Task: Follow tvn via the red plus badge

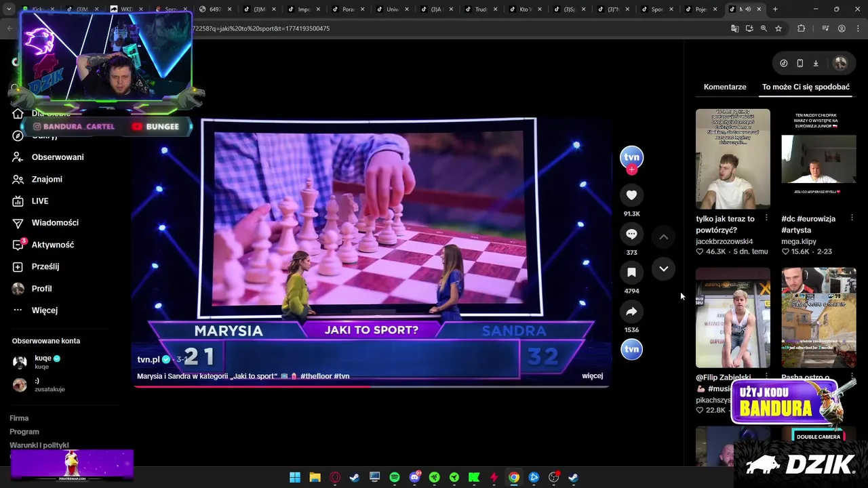Action: pyautogui.click(x=631, y=170)
